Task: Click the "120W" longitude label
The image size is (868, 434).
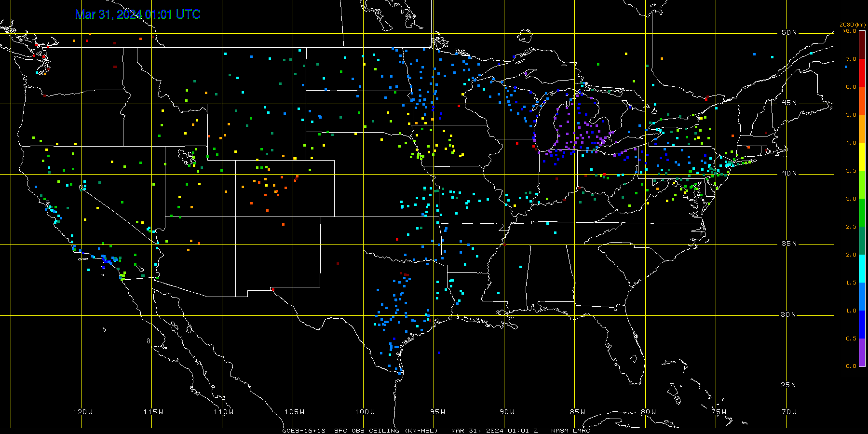Action: point(83,412)
